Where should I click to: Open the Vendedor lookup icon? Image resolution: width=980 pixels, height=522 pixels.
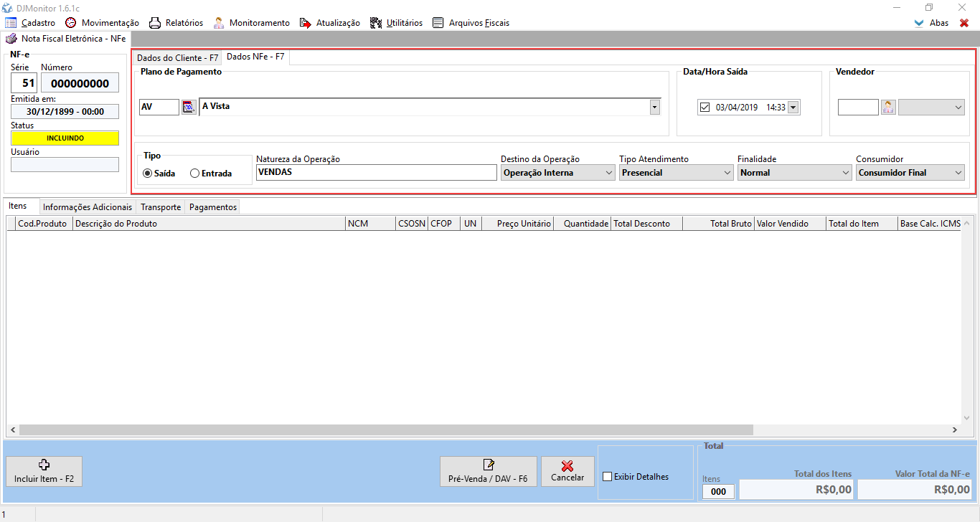click(x=888, y=107)
